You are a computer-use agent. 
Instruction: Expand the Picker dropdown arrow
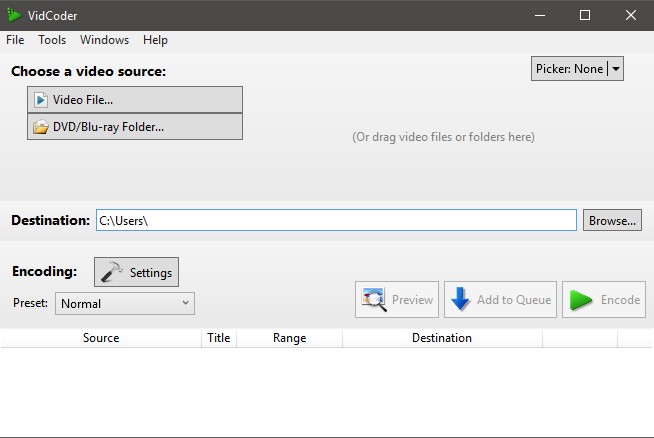(616, 69)
